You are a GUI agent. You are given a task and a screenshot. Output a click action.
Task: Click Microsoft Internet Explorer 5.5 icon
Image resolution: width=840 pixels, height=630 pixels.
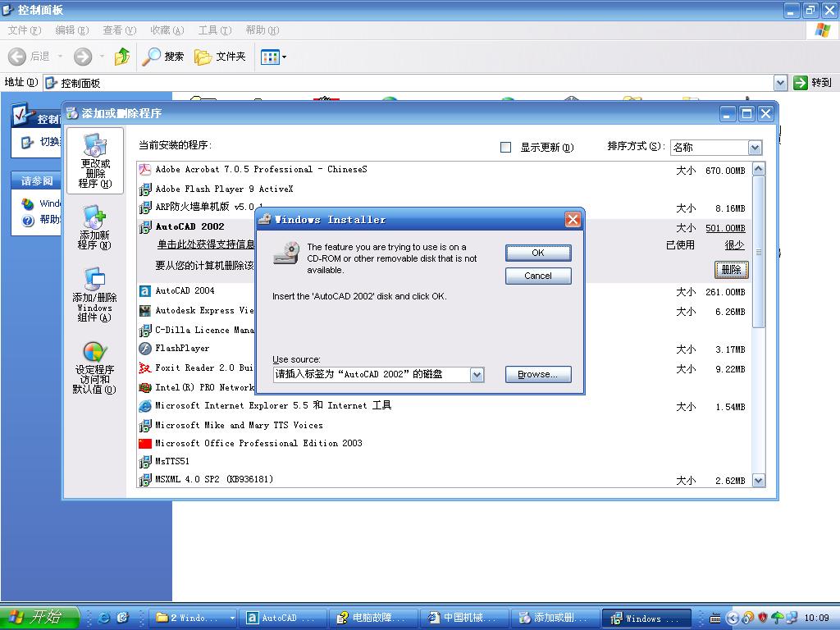pos(145,406)
